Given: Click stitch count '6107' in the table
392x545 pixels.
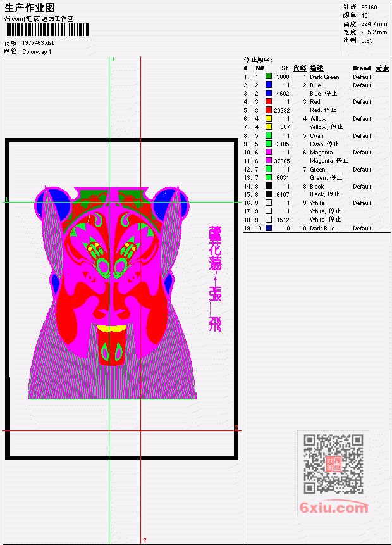Looking at the screenshot, I should pyautogui.click(x=283, y=195).
